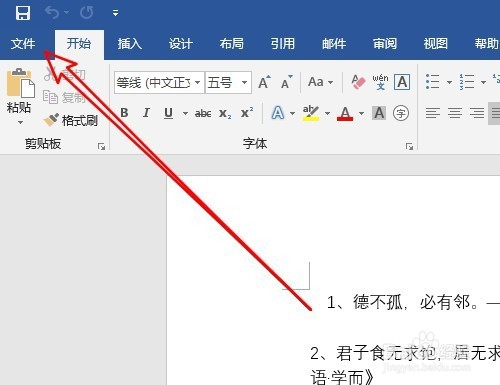Toggle strikethrough abc formatting
500x385 pixels.
[203, 113]
